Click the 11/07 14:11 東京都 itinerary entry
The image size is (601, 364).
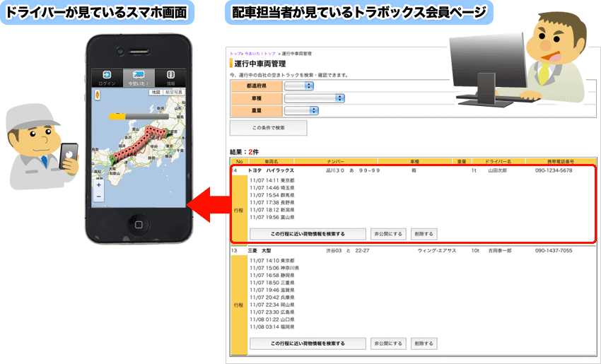coord(272,180)
